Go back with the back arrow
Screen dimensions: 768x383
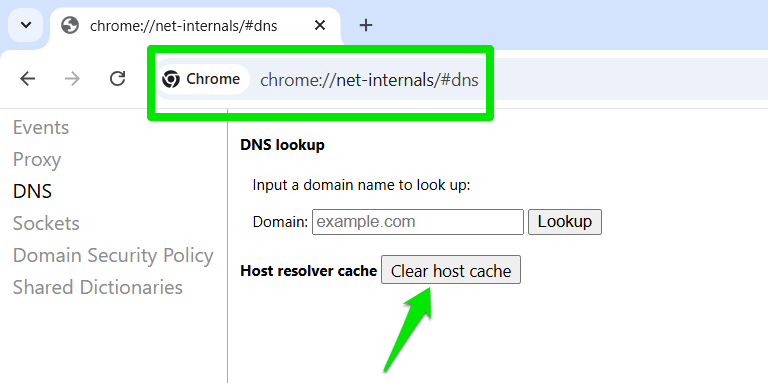(x=28, y=78)
